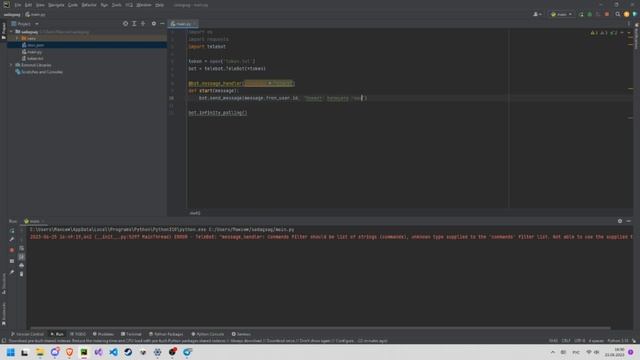Click wrench settings icon in Run panel
This screenshot has height=360, width=640.
click(12, 240)
